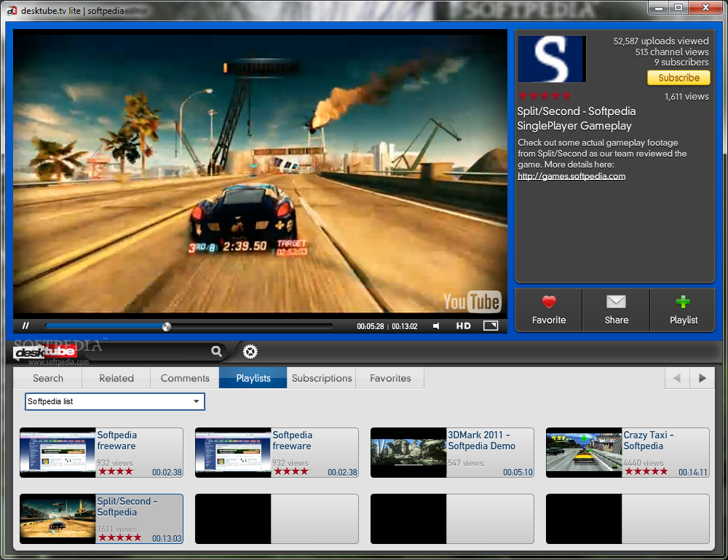Click the video progress slider knob
The image size is (728, 560).
tap(167, 326)
